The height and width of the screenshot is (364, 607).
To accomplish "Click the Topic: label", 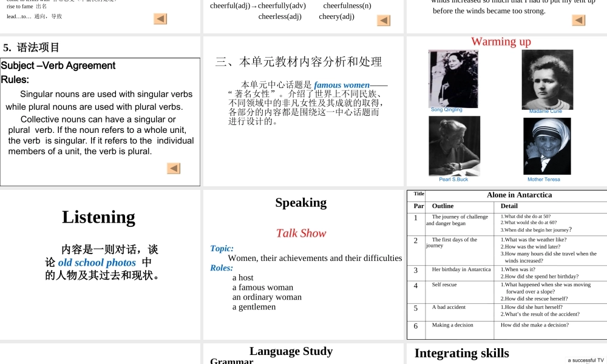I will click(222, 248).
